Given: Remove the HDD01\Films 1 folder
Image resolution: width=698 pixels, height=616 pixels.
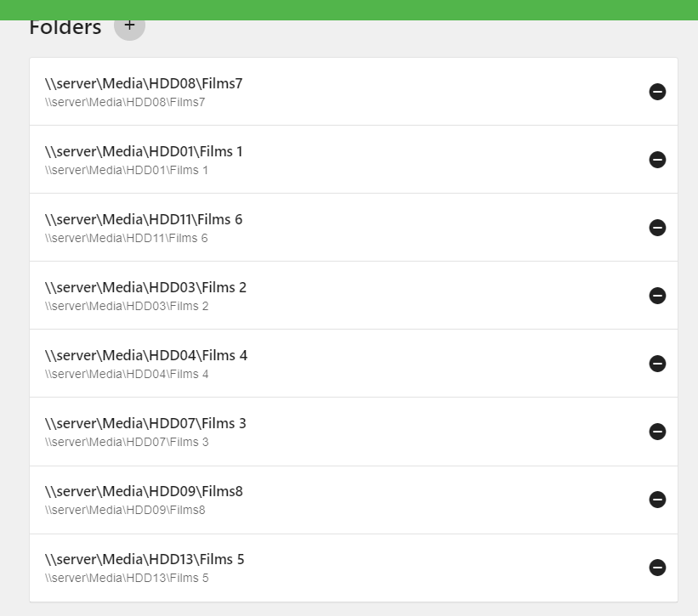Looking at the screenshot, I should [657, 160].
